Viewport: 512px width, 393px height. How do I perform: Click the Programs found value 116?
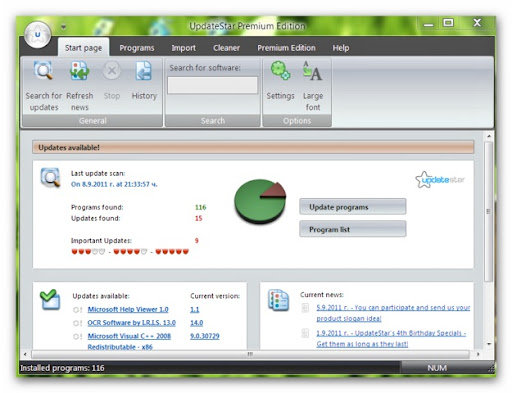(200, 207)
